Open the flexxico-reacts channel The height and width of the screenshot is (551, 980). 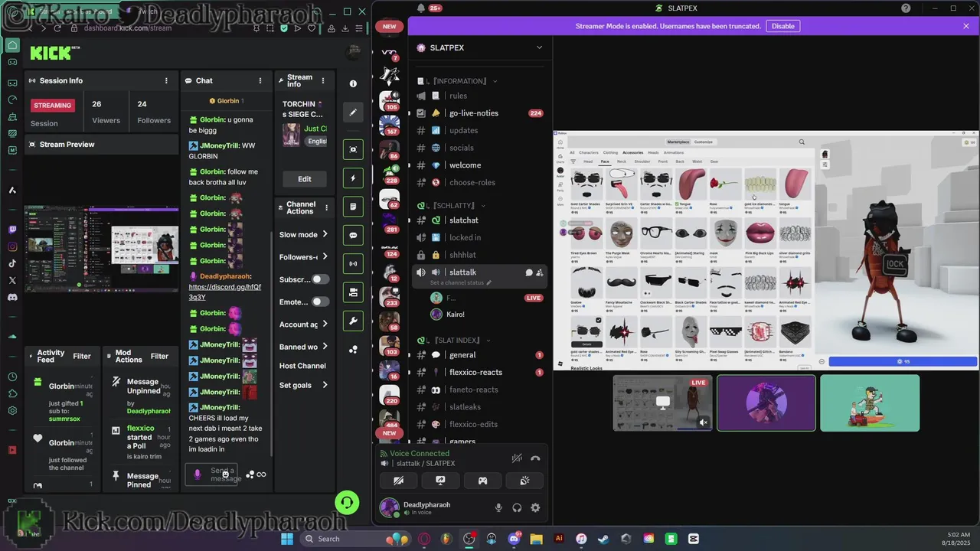[479, 373]
